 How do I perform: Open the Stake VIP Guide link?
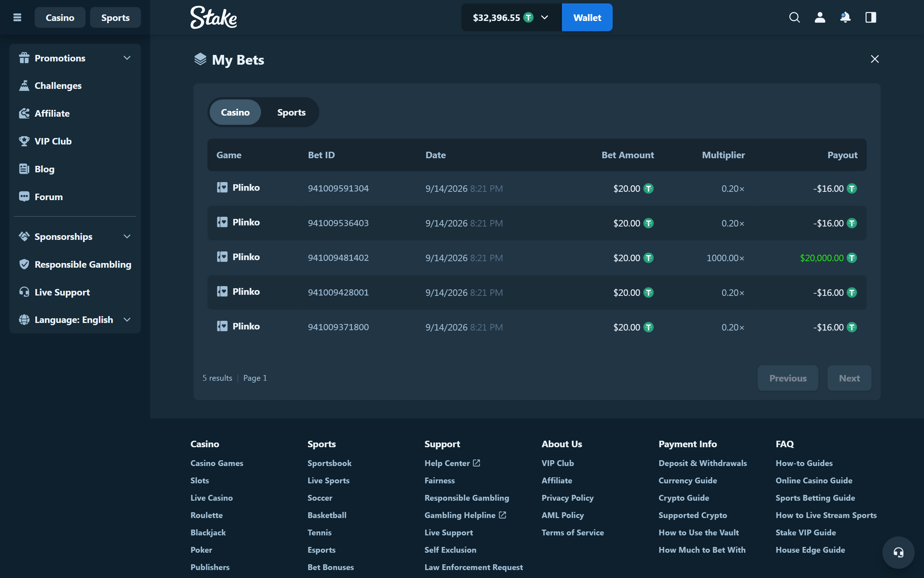(806, 532)
